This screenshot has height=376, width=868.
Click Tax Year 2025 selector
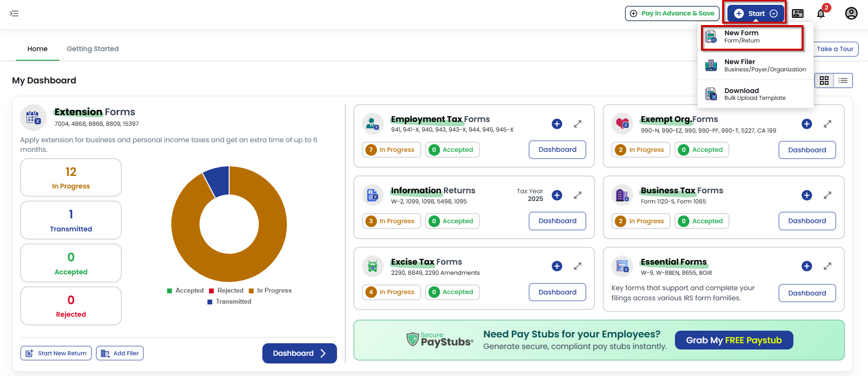530,195
